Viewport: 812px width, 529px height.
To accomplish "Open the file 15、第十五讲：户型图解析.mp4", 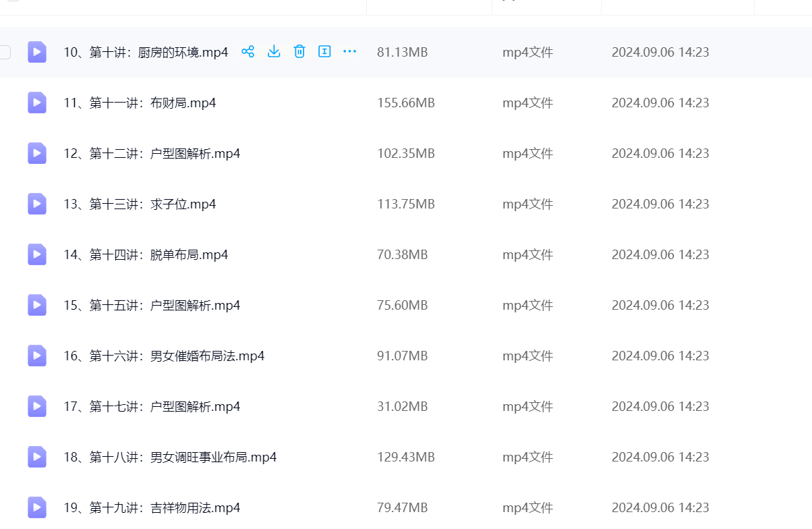I will coord(152,306).
